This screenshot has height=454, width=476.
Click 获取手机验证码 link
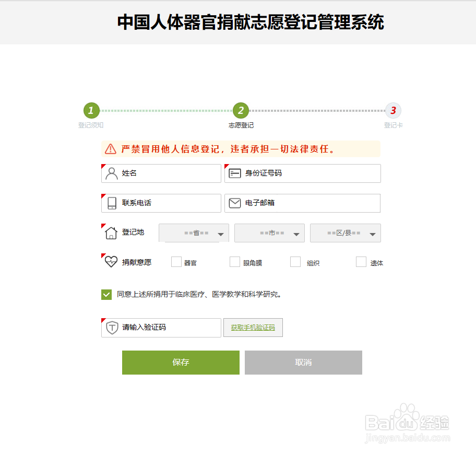click(x=253, y=328)
